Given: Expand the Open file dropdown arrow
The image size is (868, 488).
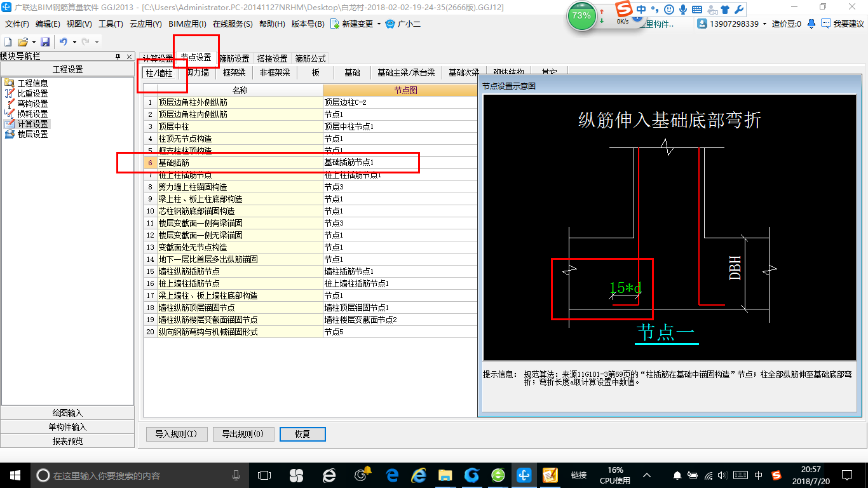Looking at the screenshot, I should coord(32,42).
